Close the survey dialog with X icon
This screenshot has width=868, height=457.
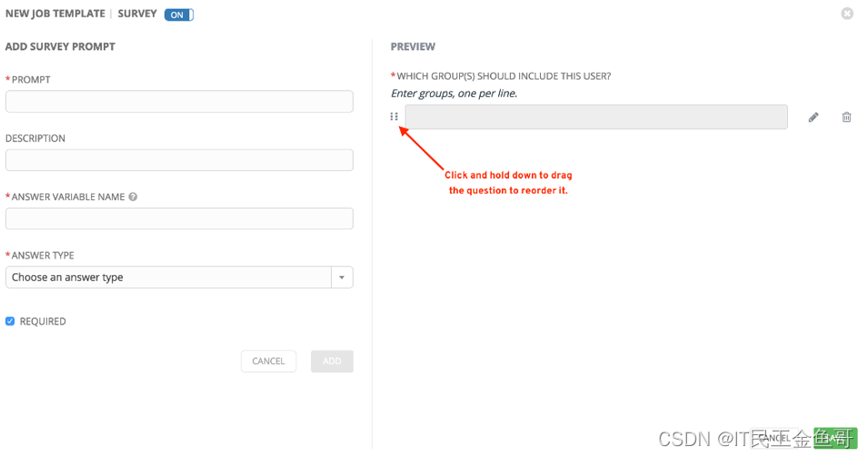click(x=847, y=14)
